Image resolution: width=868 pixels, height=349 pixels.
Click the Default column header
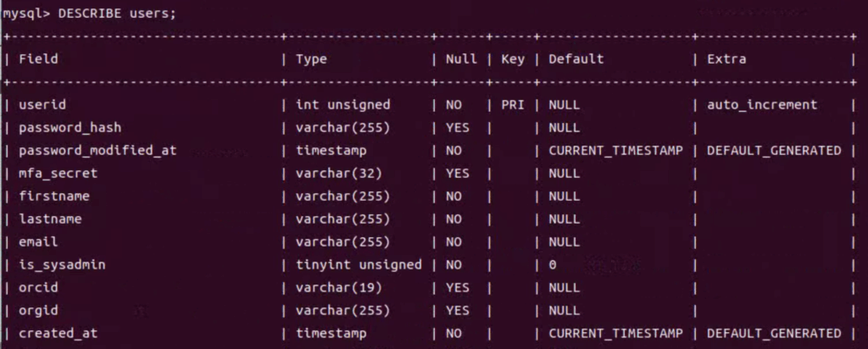point(576,58)
